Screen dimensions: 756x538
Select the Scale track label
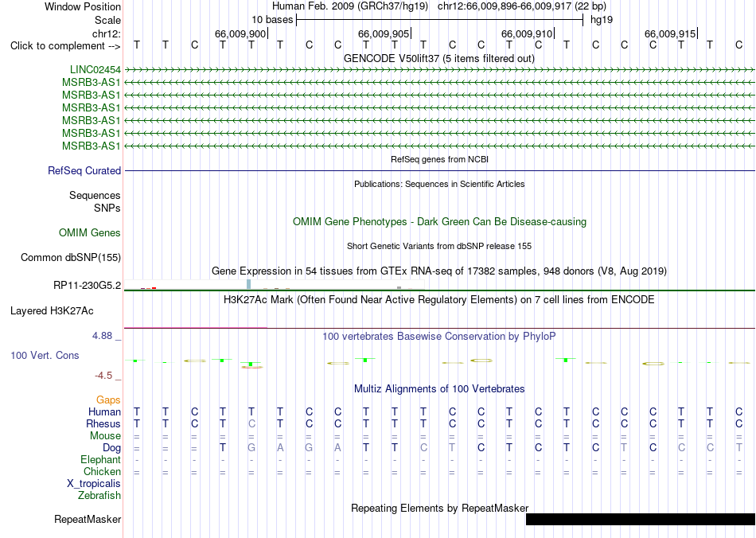(x=107, y=20)
